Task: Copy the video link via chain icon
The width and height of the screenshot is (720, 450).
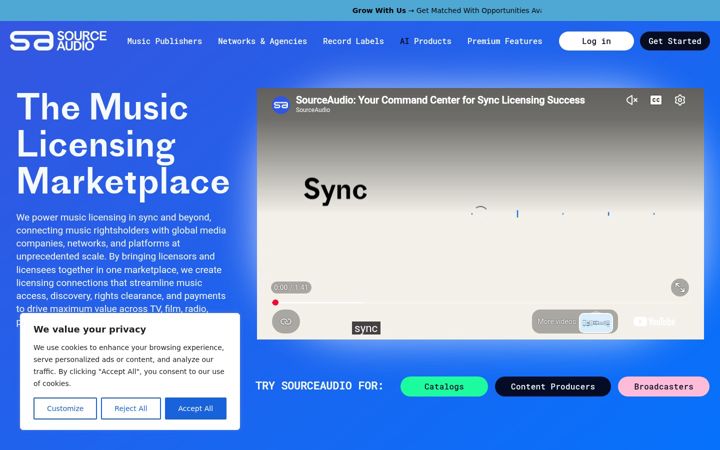Action: [286, 321]
